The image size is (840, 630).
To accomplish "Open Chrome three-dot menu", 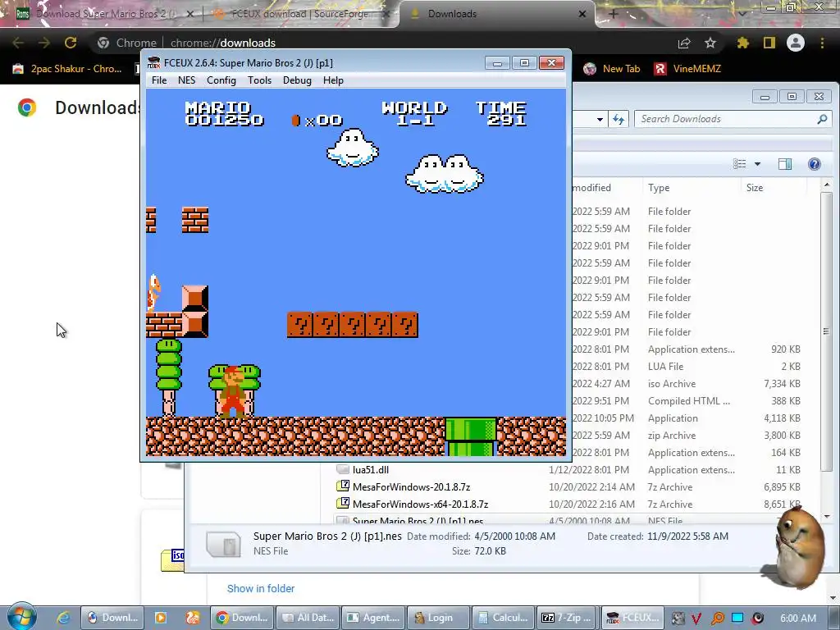I will [x=822, y=43].
